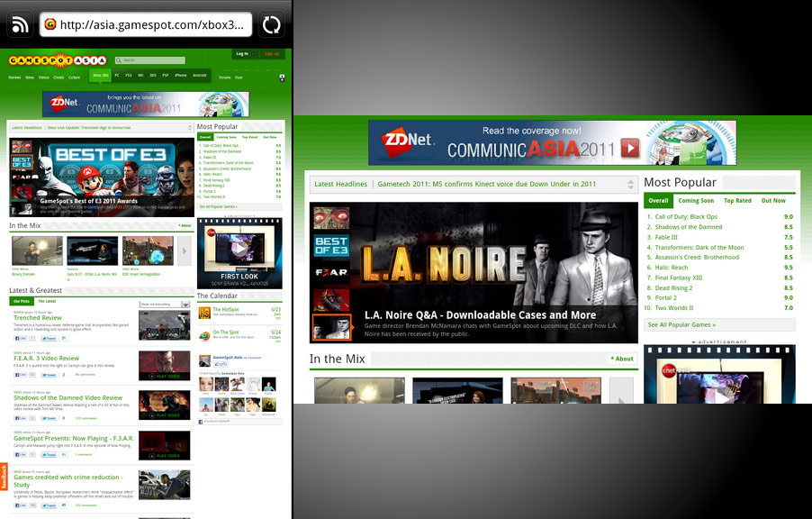Screen dimensions: 812x519
Task: Click the small icon right of Fuse
Action: [282, 77]
